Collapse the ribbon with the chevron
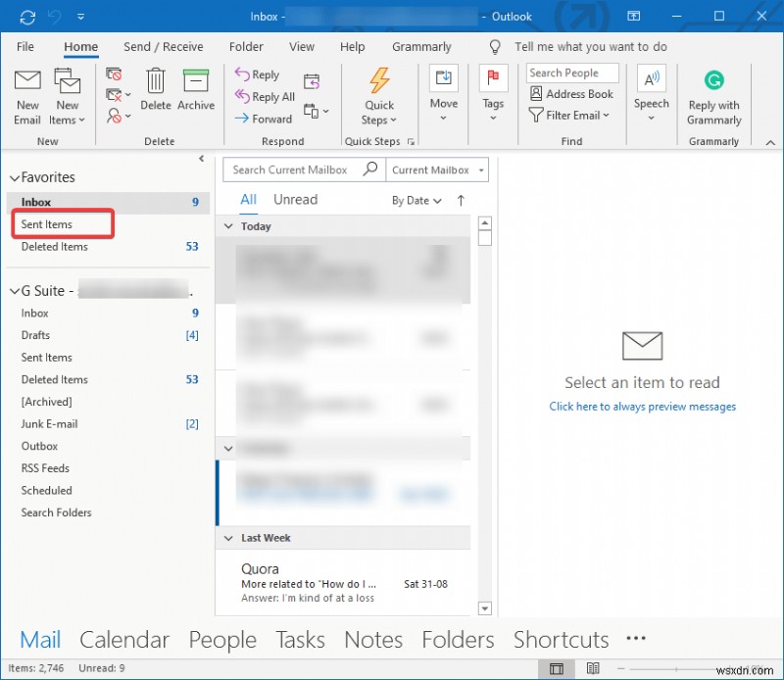Viewport: 784px width, 680px height. point(770,141)
